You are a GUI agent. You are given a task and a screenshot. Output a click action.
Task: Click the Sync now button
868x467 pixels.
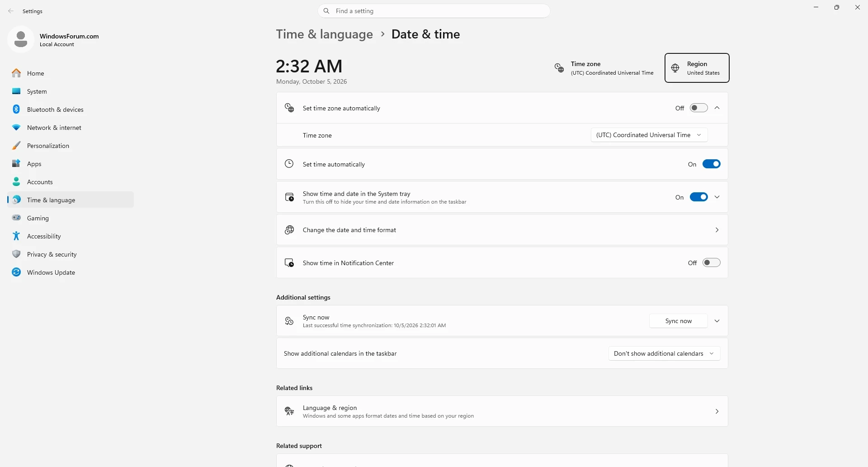click(x=678, y=321)
